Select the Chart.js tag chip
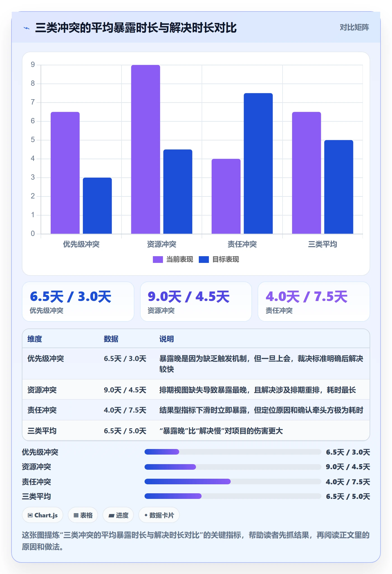Image resolution: width=392 pixels, height=574 pixels. click(x=43, y=515)
